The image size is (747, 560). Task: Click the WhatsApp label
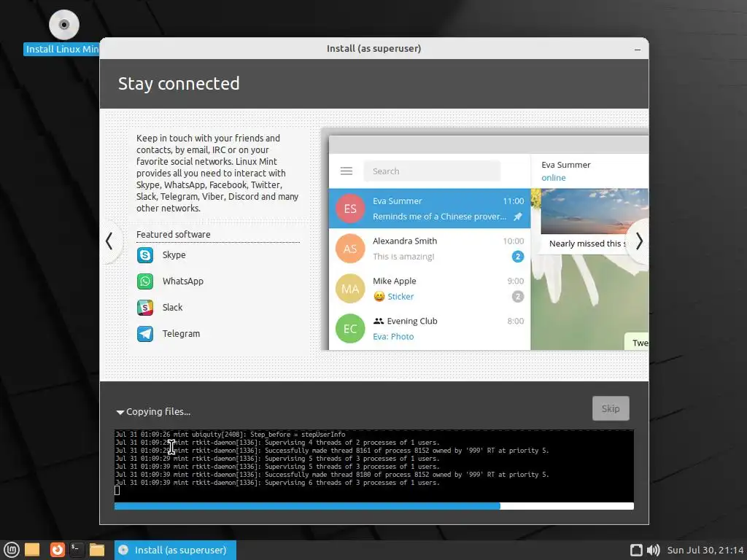pos(183,281)
